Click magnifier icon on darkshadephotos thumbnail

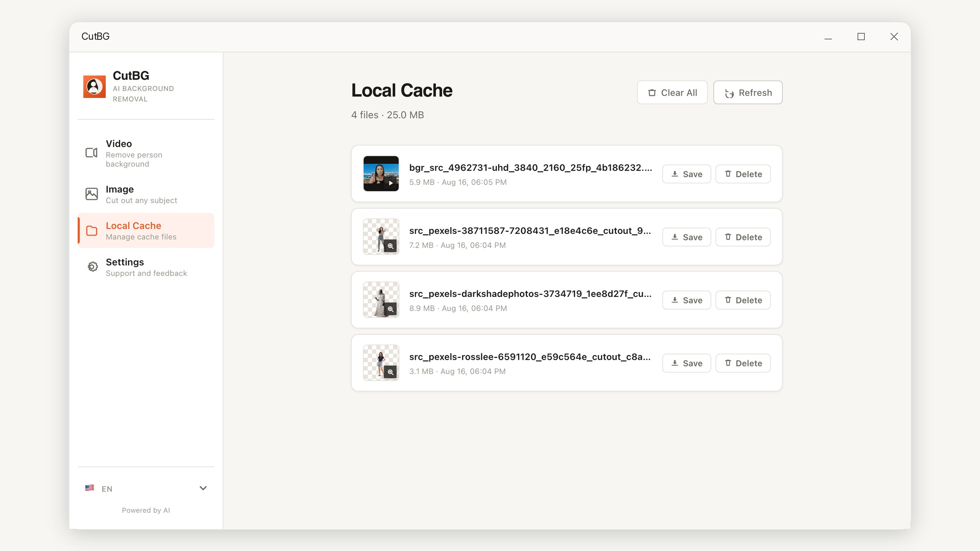tap(390, 309)
